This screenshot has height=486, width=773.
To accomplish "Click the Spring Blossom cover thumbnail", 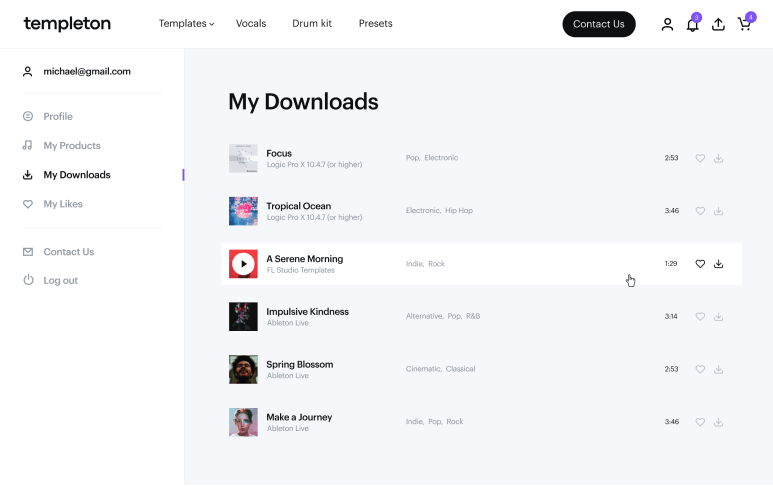I will pos(243,369).
